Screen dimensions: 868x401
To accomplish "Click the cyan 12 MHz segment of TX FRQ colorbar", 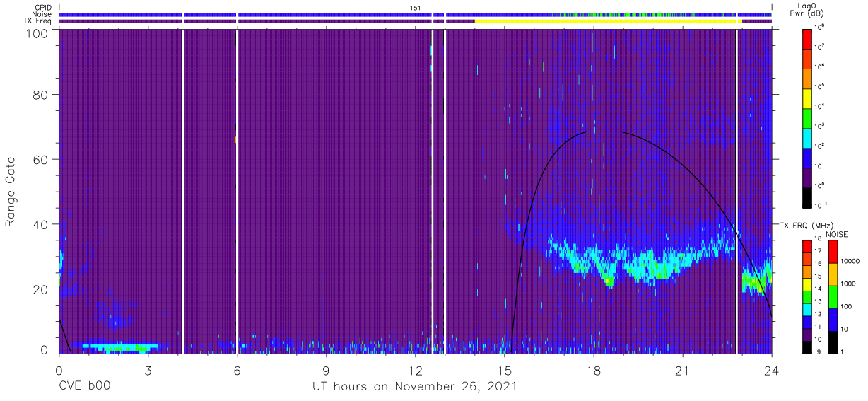I will point(807,310).
